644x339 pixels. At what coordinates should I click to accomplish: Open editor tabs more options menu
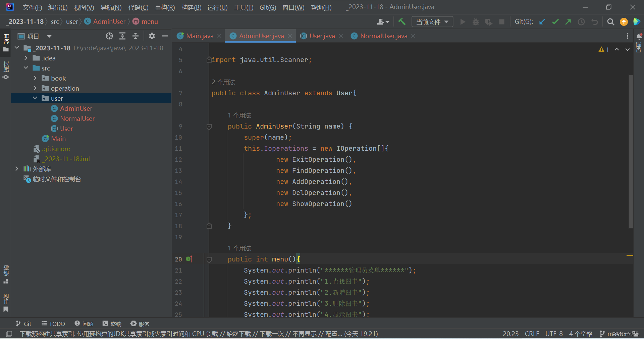pyautogui.click(x=628, y=36)
